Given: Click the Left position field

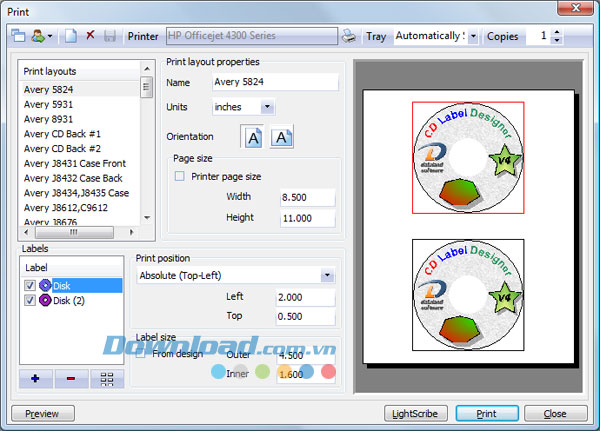Looking at the screenshot, I should (305, 297).
